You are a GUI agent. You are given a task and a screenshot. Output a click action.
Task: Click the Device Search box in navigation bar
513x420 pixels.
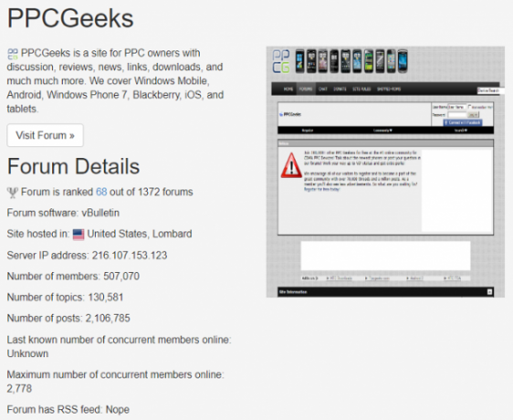(x=488, y=90)
